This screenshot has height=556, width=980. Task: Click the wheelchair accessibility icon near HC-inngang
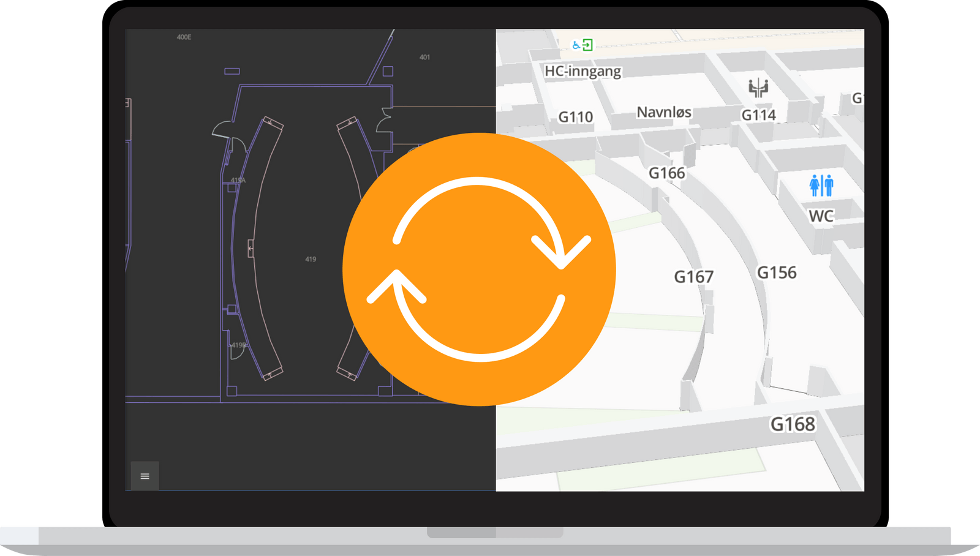(575, 45)
